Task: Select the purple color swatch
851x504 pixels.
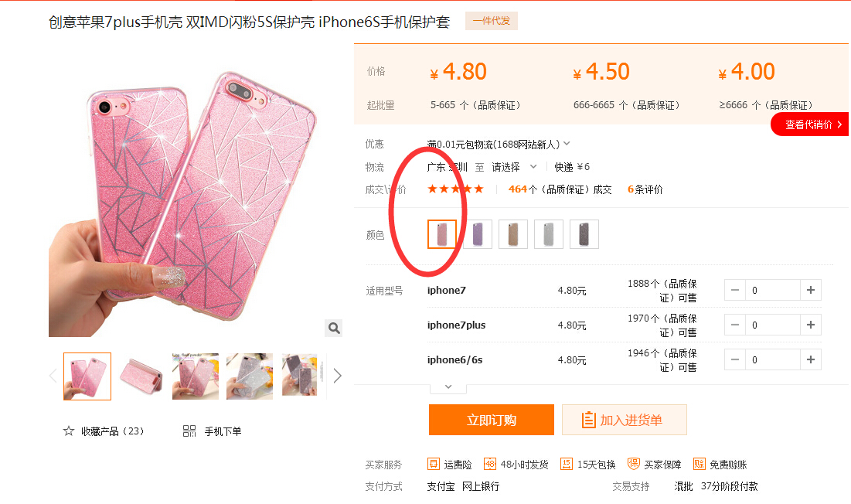Action: [478, 234]
